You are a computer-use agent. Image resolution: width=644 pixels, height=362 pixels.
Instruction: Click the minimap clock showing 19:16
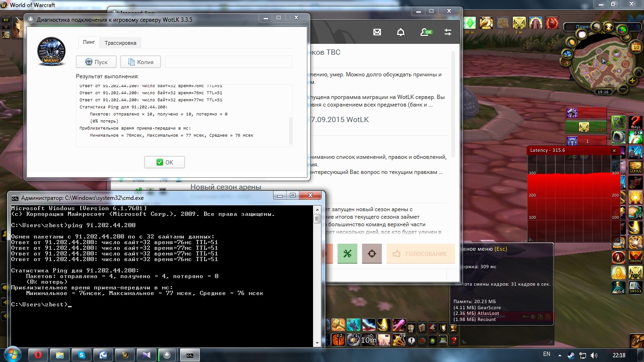[x=603, y=92]
